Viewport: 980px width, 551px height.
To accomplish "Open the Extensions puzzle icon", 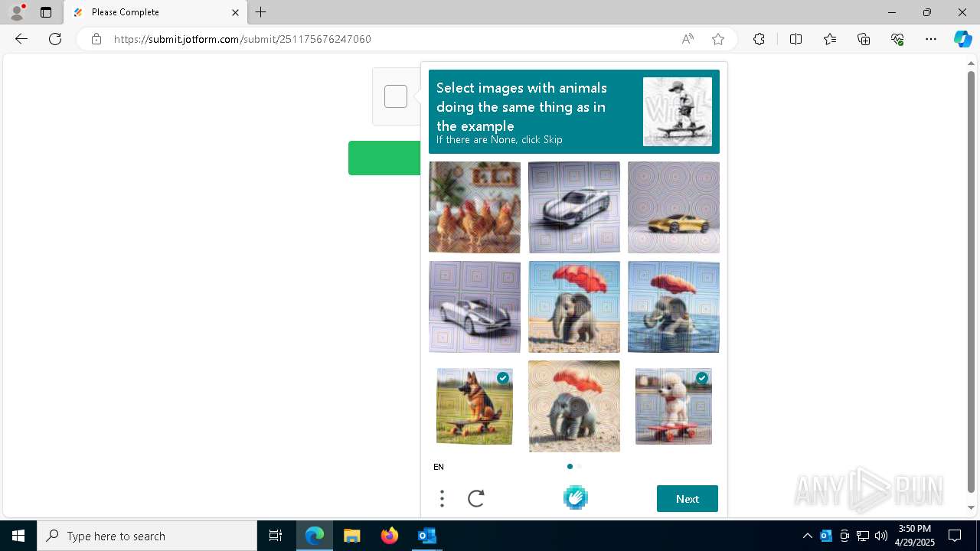I will click(x=759, y=39).
